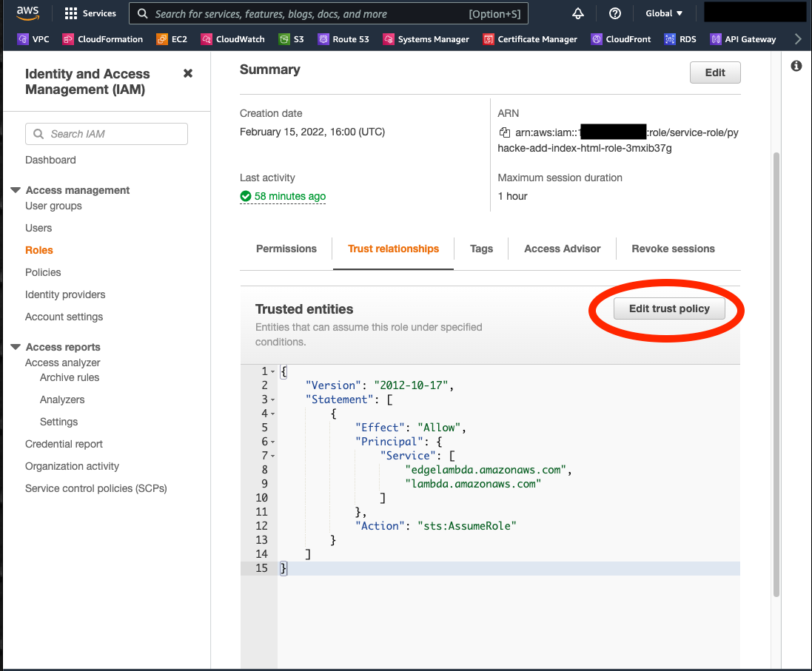Click the AWS logo home icon

tap(28, 13)
